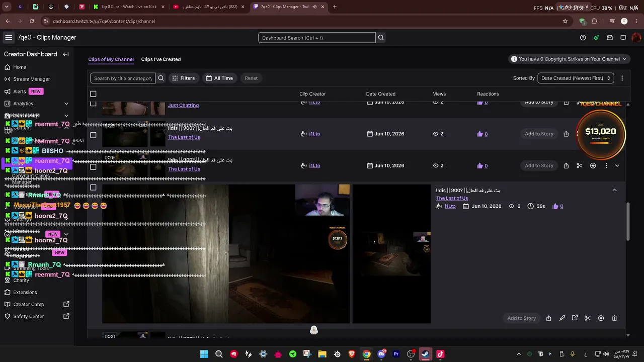Open more options for the 0:29 clip row
Viewport: 644px width, 362px height.
coord(606,165)
